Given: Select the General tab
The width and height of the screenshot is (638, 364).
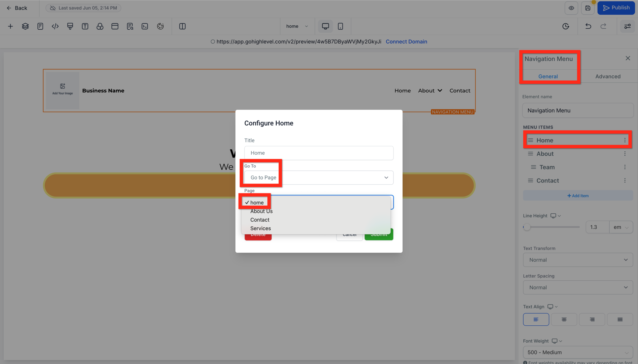Looking at the screenshot, I should tap(548, 76).
